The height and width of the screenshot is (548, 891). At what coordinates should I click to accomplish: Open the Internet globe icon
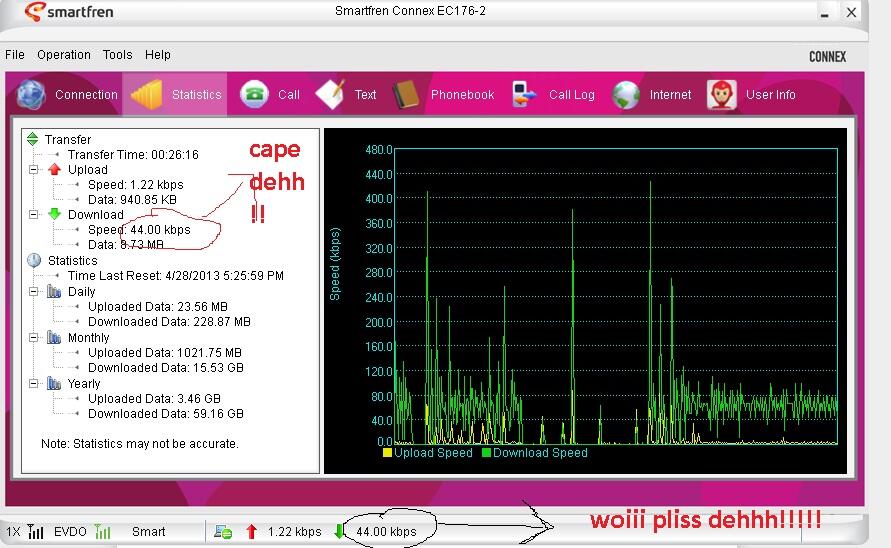[626, 94]
